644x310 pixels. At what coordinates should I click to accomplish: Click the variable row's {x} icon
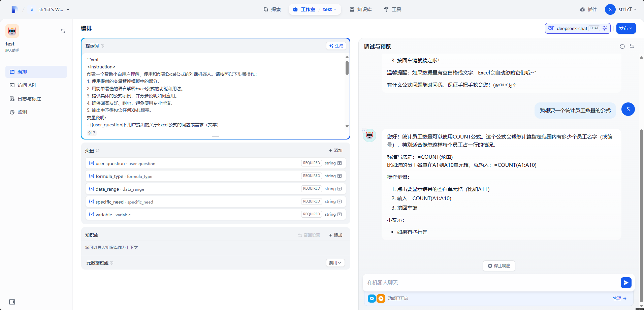(92, 214)
